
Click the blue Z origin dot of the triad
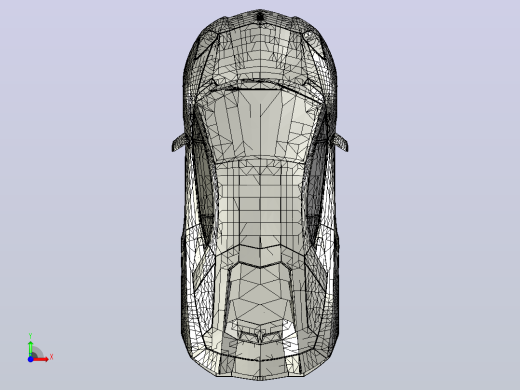click(30, 359)
